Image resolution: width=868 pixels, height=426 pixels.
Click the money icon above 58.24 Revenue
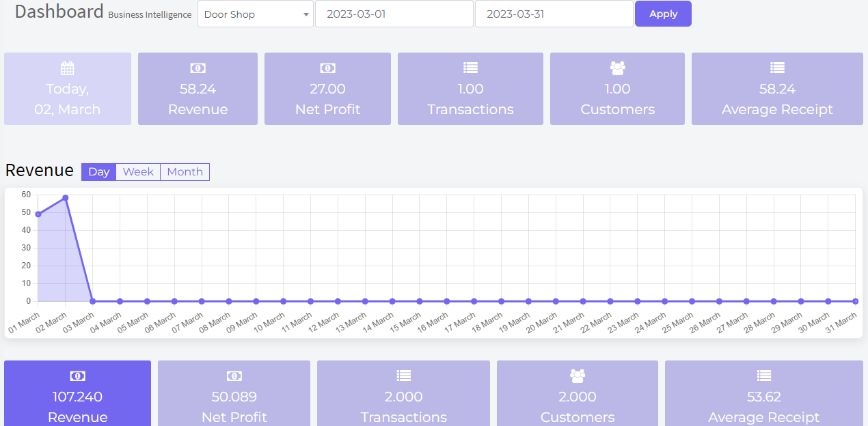198,68
